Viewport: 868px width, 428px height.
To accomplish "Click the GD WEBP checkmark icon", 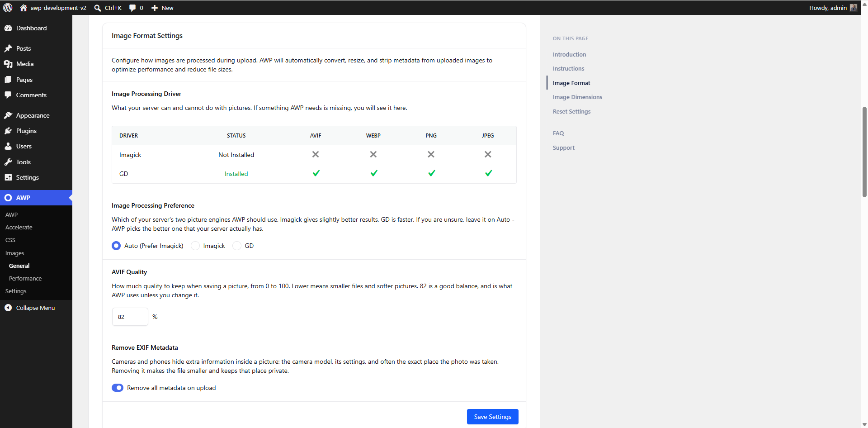I will (x=374, y=173).
